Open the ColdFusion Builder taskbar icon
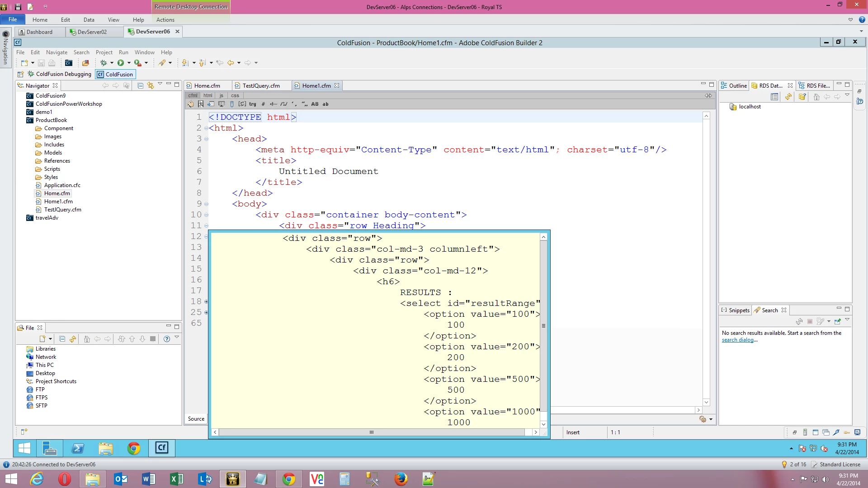868x488 pixels. (161, 448)
